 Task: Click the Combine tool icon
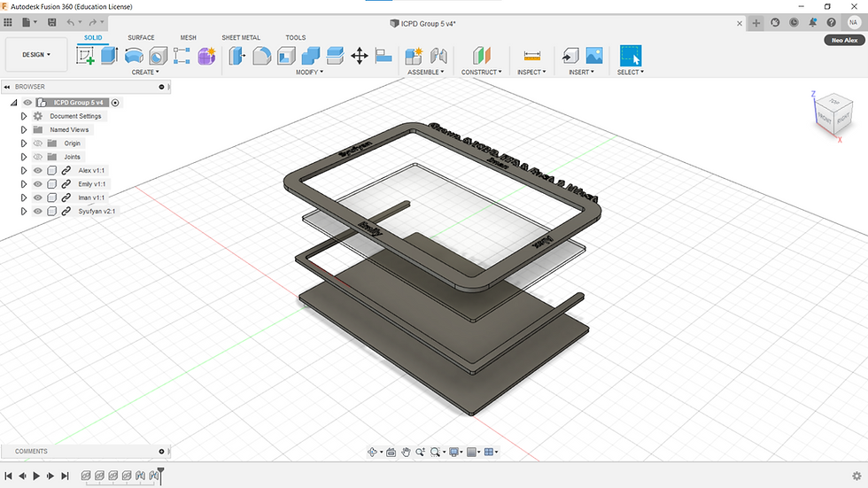pos(311,56)
